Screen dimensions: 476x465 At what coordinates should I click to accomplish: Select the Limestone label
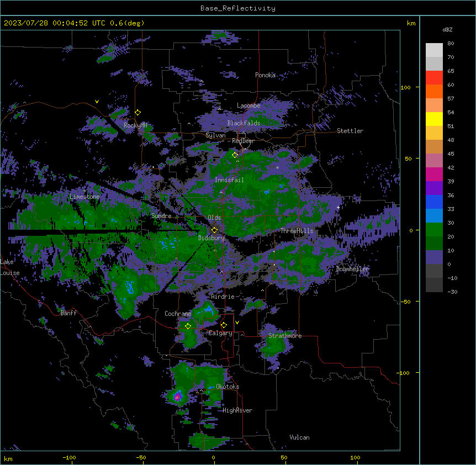click(84, 197)
